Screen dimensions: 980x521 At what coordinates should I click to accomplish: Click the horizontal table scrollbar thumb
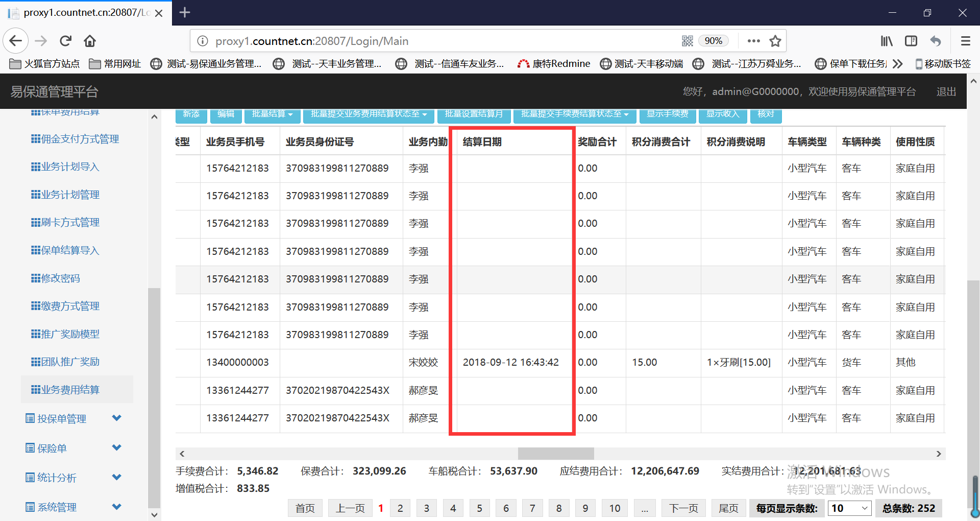(x=555, y=454)
